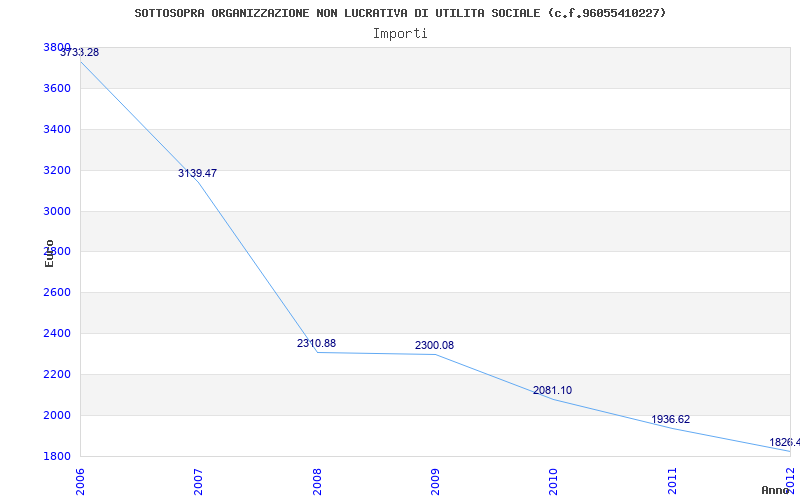Click the Importi subtitle
Screen dimensions: 800x500
[400, 34]
